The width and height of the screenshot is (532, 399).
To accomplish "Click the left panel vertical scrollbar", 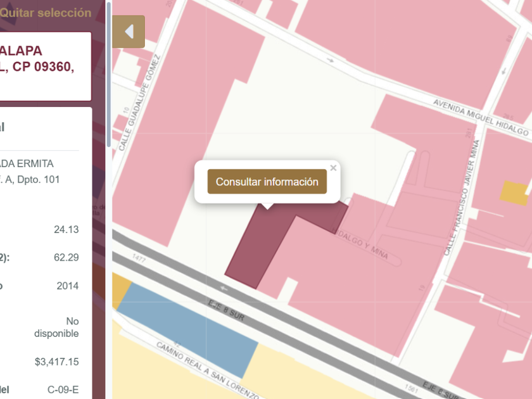I will click(x=109, y=76).
